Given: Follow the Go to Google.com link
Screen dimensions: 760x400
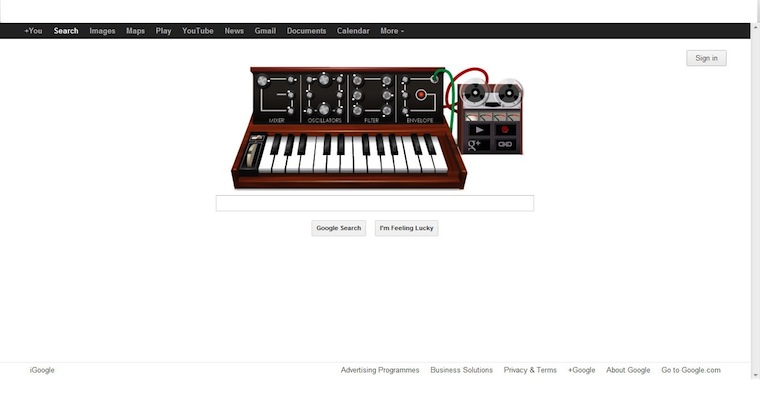Looking at the screenshot, I should [691, 370].
